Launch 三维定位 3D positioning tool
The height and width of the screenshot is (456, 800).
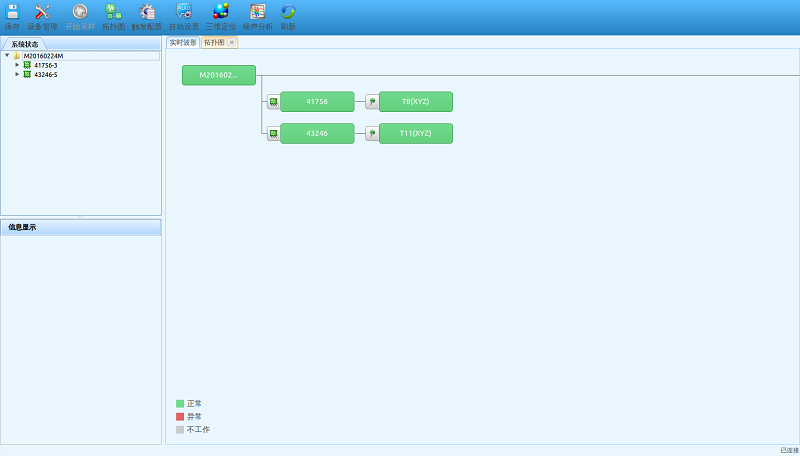221,12
